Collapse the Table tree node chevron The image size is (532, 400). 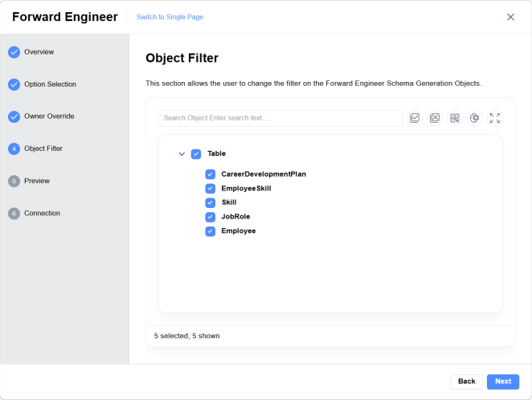(182, 154)
